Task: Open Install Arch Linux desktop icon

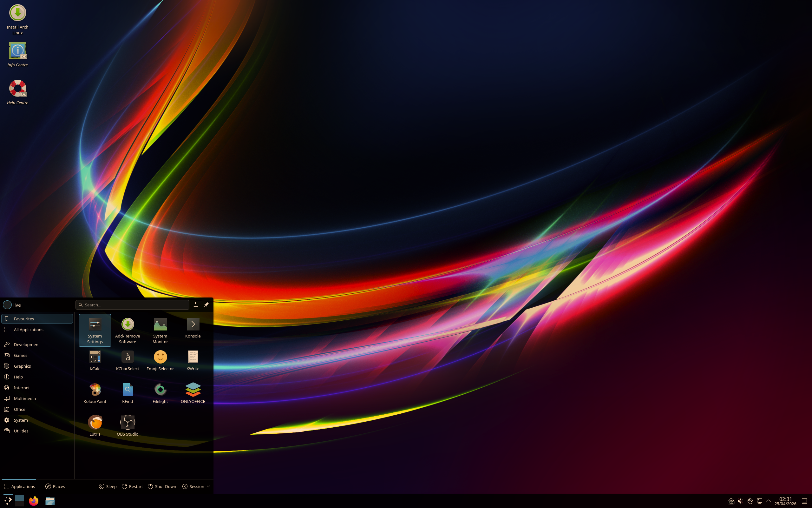Action: 17,19
